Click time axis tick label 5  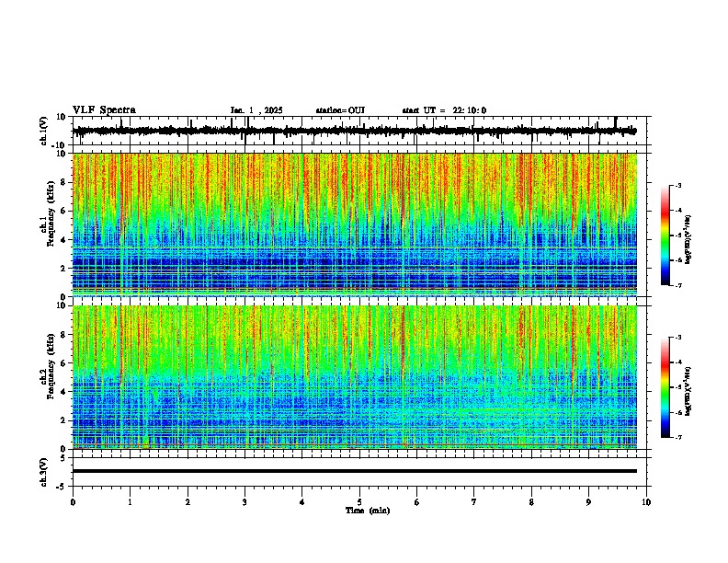(x=359, y=502)
